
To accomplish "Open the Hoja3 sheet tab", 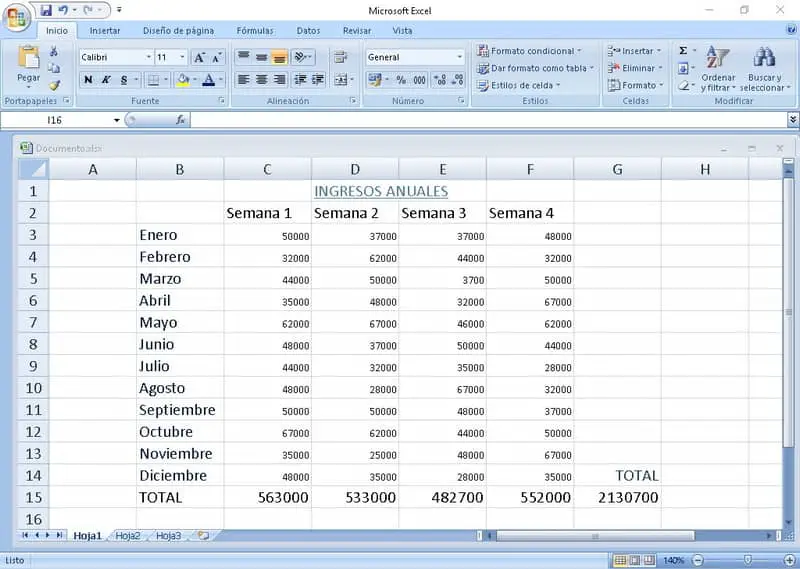I will click(x=168, y=535).
